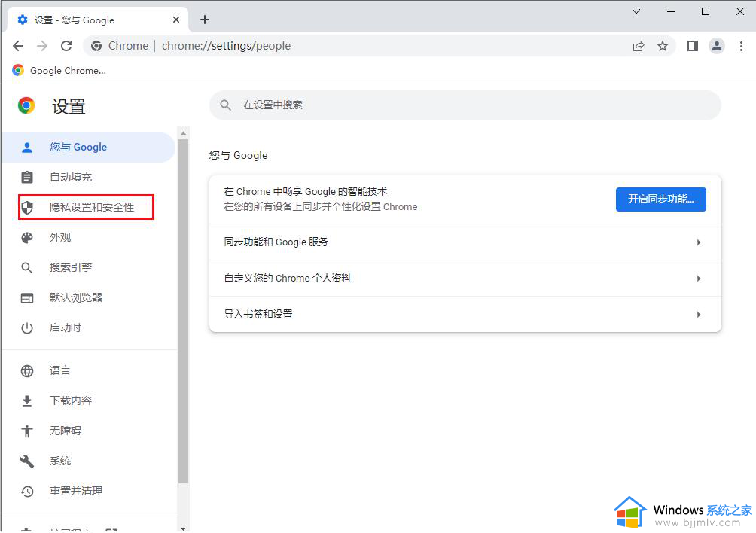
Task: Click the share page icon
Action: click(x=639, y=46)
